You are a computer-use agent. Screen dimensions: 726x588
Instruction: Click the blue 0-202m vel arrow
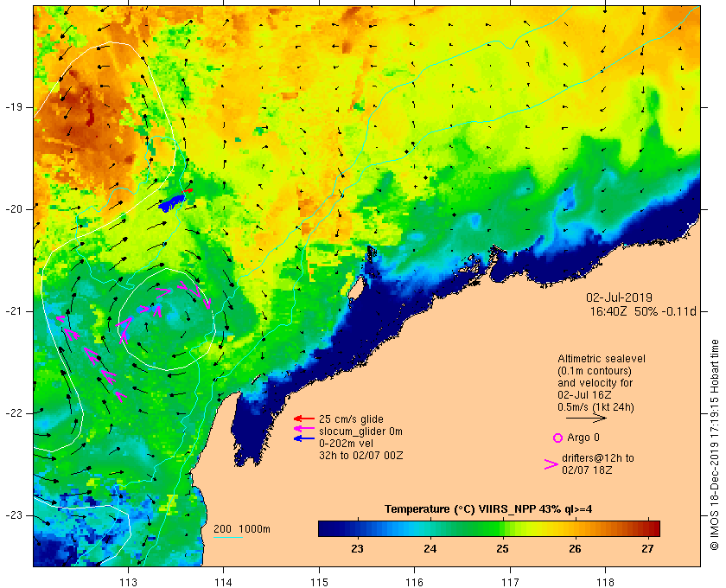pyautogui.click(x=304, y=438)
